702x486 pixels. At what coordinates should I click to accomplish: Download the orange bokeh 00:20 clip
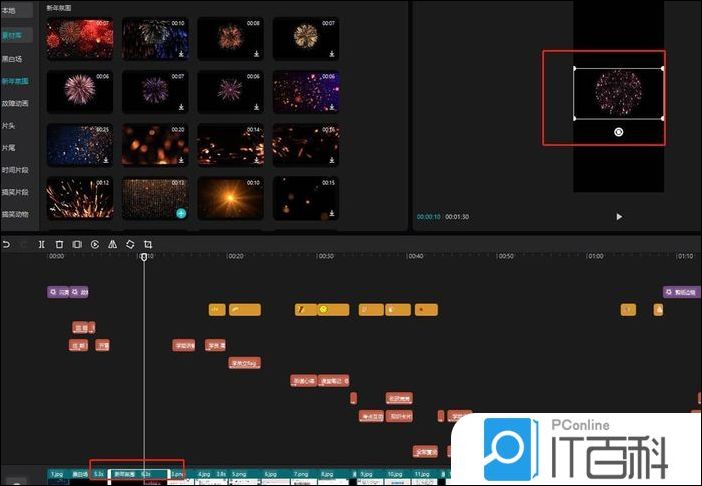[181, 160]
